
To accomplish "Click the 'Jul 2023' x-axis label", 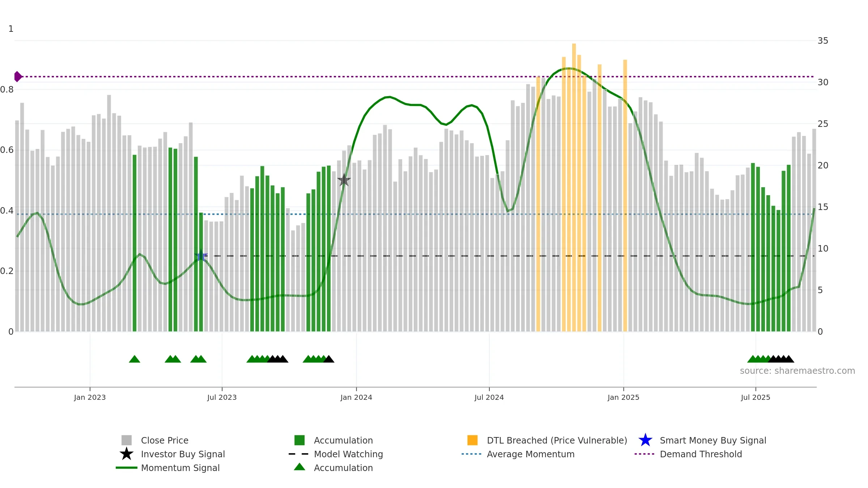I will coord(222,397).
